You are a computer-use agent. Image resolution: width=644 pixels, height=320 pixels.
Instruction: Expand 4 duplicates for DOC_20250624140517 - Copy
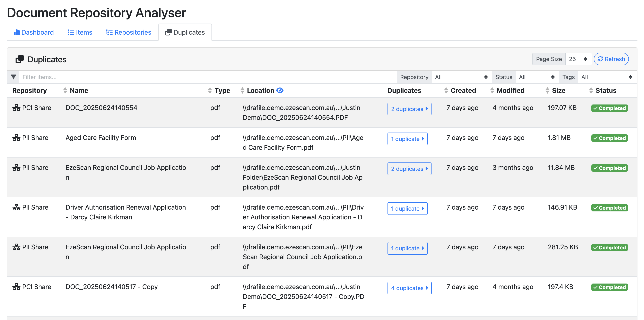coord(409,288)
